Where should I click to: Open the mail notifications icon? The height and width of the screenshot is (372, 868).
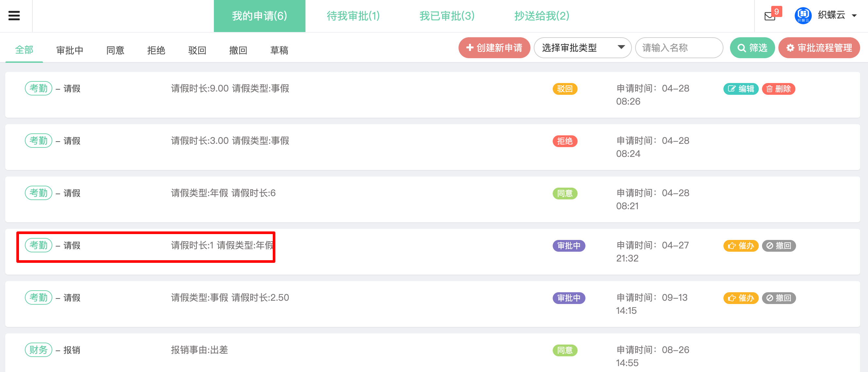[770, 16]
